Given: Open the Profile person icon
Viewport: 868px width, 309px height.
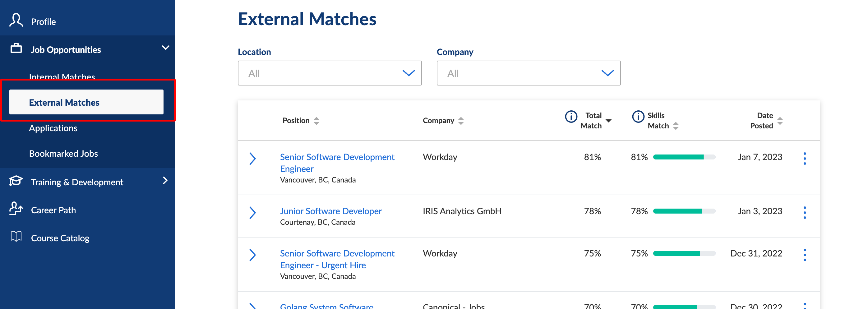Looking at the screenshot, I should 16,20.
